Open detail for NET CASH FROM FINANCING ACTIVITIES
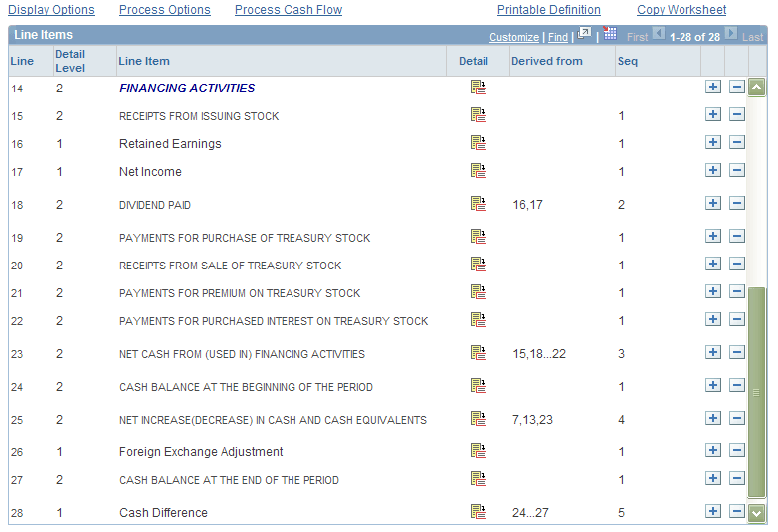 pos(479,353)
